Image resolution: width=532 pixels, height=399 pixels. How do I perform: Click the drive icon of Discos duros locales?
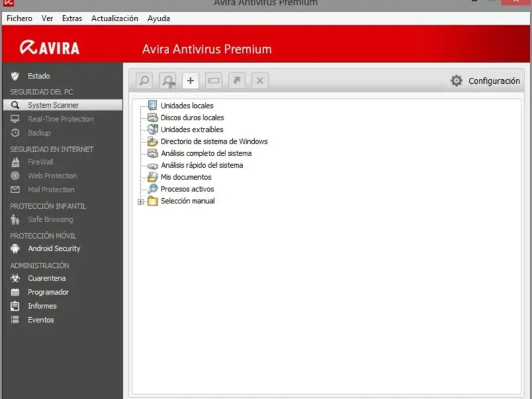(153, 118)
